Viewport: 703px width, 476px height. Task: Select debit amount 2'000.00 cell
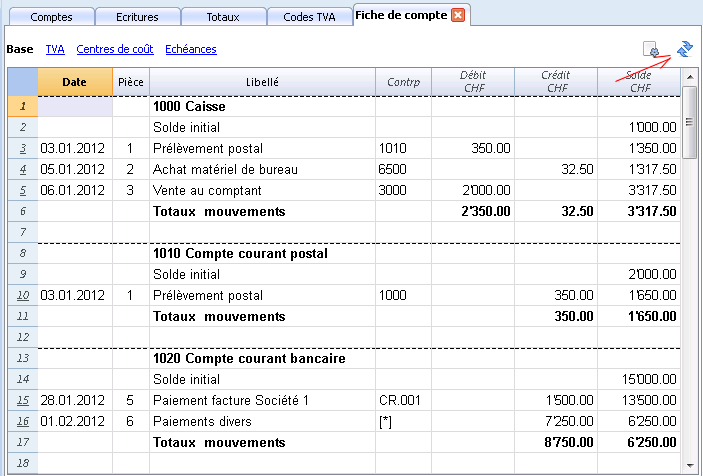click(473, 190)
